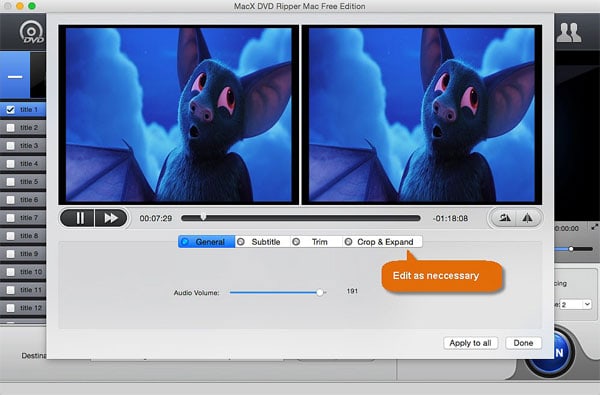Click the edited output preview pane
This screenshot has height=395, width=600.
point(422,114)
